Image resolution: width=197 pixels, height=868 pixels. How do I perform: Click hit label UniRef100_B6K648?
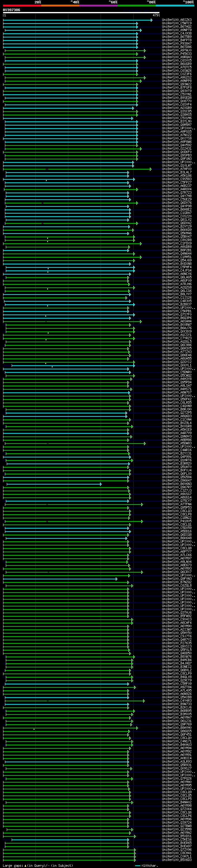pos(177,538)
